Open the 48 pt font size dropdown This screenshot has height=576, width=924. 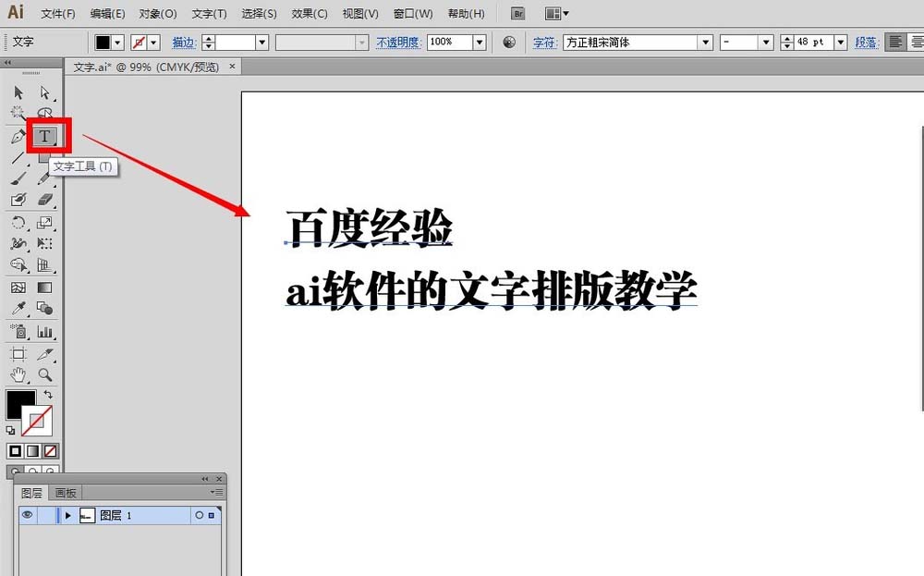(x=841, y=42)
